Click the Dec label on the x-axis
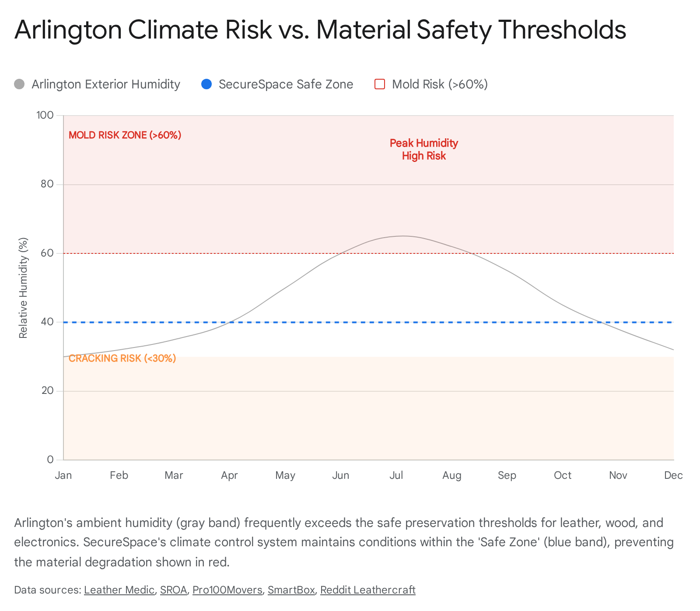700x611 pixels. point(673,475)
